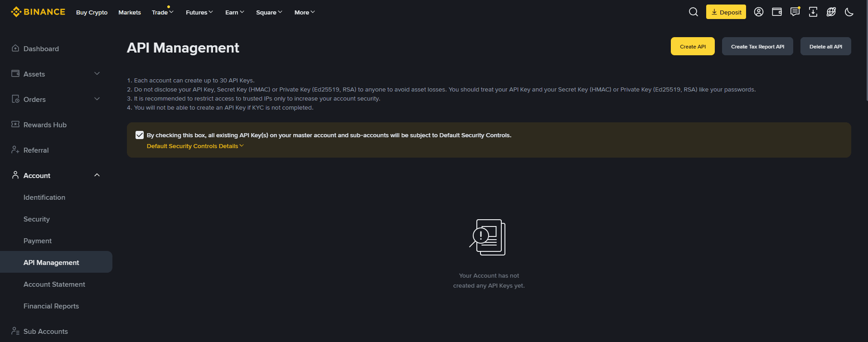Click Create Tax Report API button
Screen dimensions: 868x342
(757, 46)
